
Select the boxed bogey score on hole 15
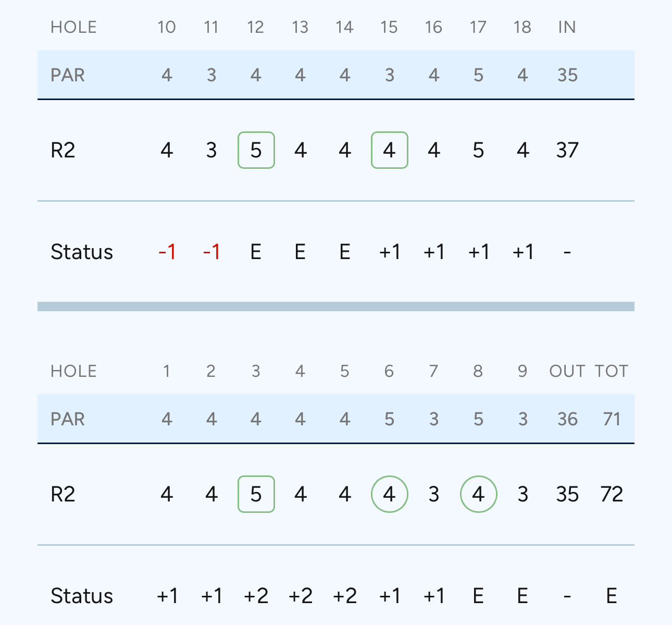(x=389, y=150)
